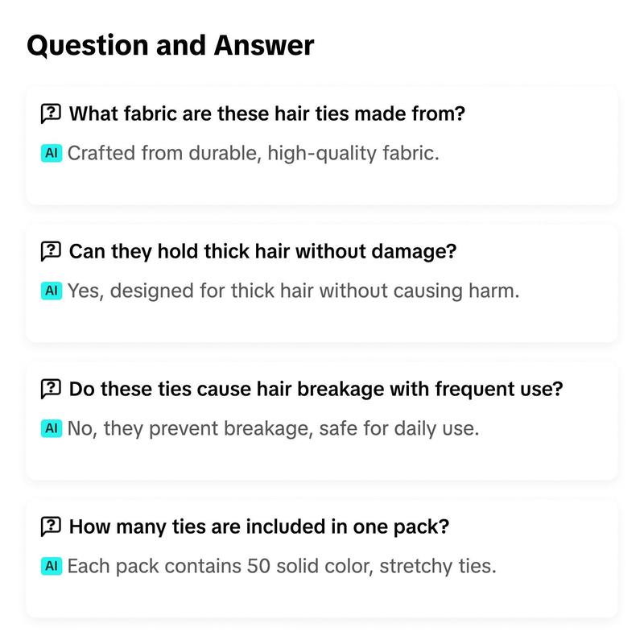Screen dimensions: 644x644
Task: Click the answer about 50 solid color stretchy ties
Action: (x=282, y=566)
